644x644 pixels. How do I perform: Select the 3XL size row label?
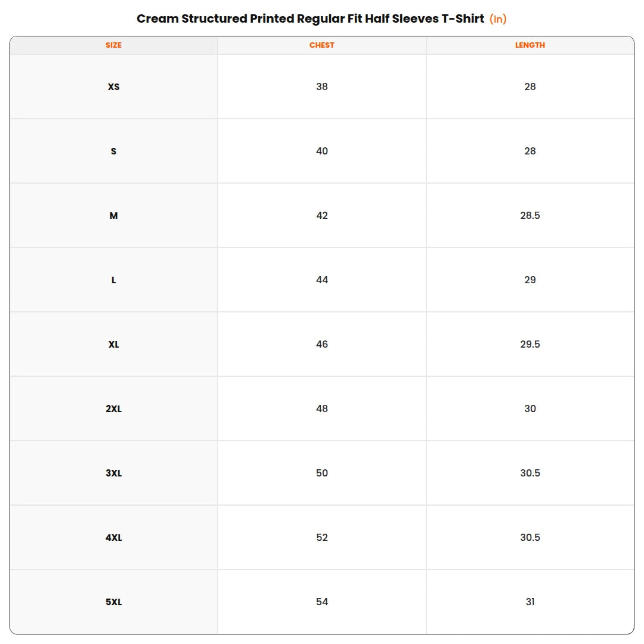tap(114, 473)
